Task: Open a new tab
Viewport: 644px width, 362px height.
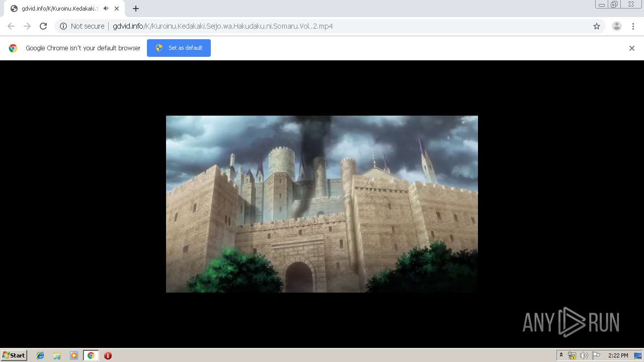Action: (136, 9)
